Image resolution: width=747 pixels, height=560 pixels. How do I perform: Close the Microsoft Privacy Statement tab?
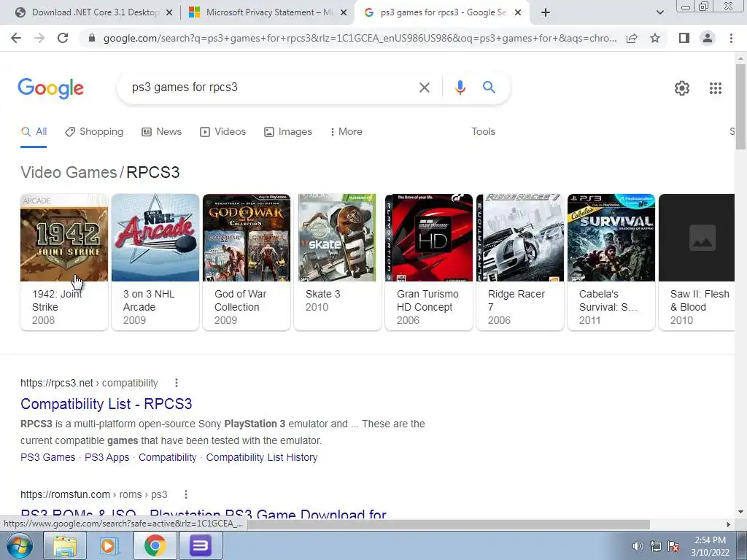coord(343,13)
